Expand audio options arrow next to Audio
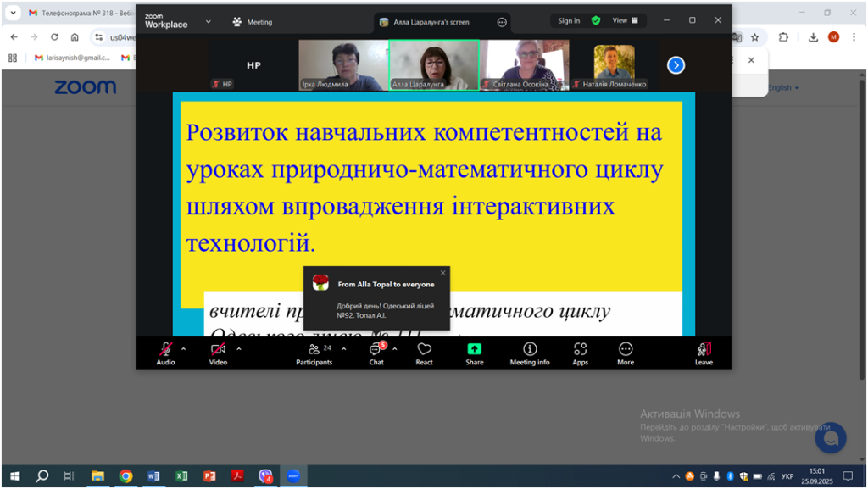 point(184,349)
